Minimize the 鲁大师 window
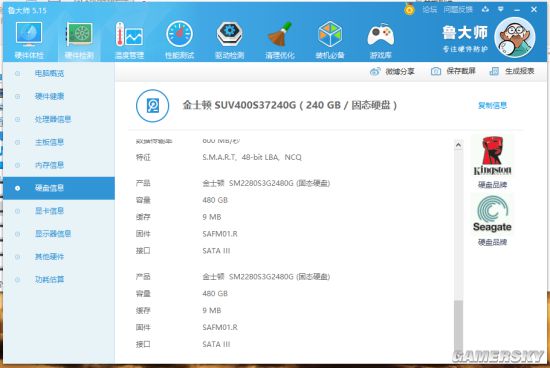Screen dimensions: 550x368 pos(517,10)
